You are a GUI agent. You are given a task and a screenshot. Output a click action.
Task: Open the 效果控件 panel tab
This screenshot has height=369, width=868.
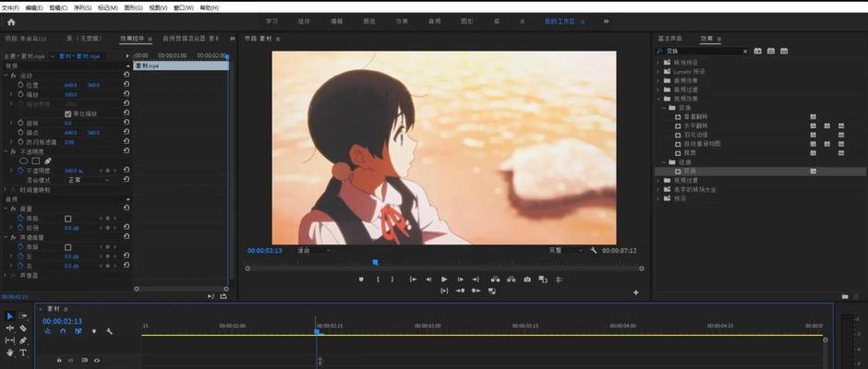tap(132, 38)
